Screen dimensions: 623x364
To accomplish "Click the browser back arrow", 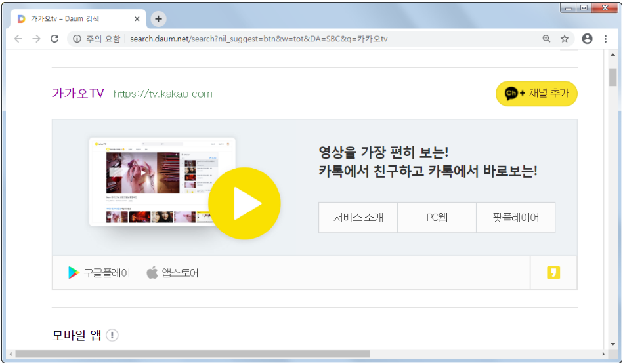I will (18, 39).
